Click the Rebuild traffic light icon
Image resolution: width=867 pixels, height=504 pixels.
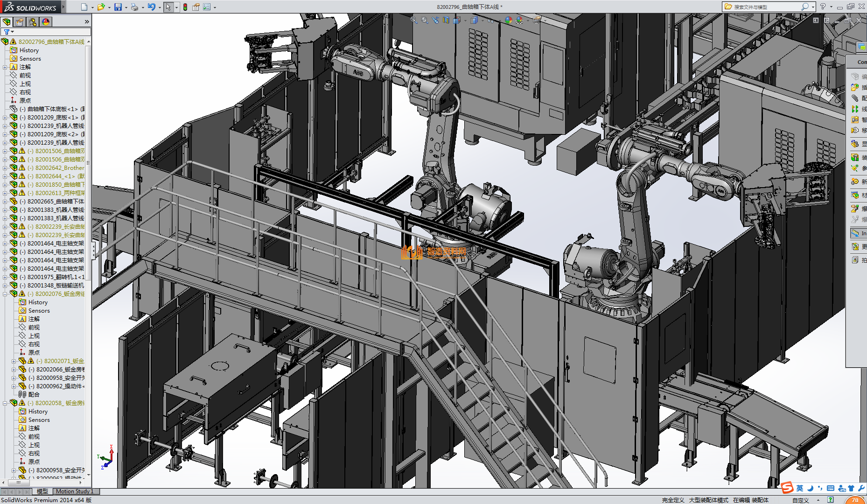click(x=185, y=7)
